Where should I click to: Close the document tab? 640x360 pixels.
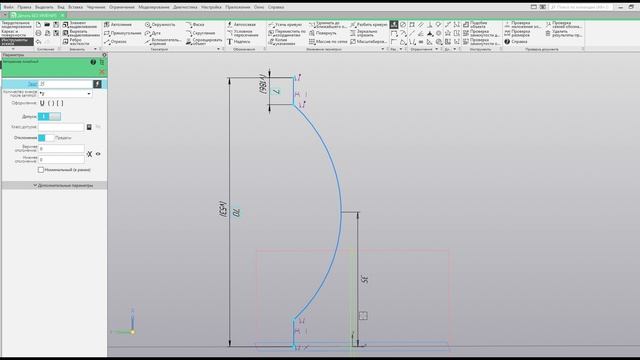[x=62, y=15]
